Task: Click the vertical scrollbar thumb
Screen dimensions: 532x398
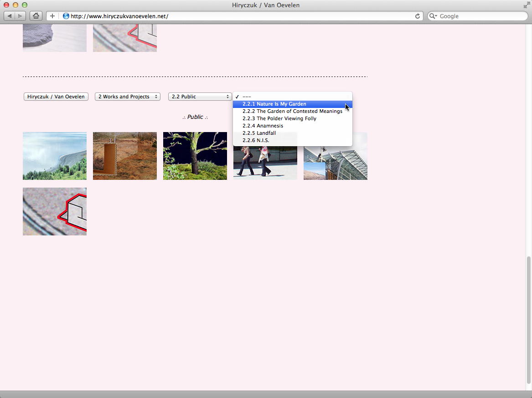Action: pos(528,319)
